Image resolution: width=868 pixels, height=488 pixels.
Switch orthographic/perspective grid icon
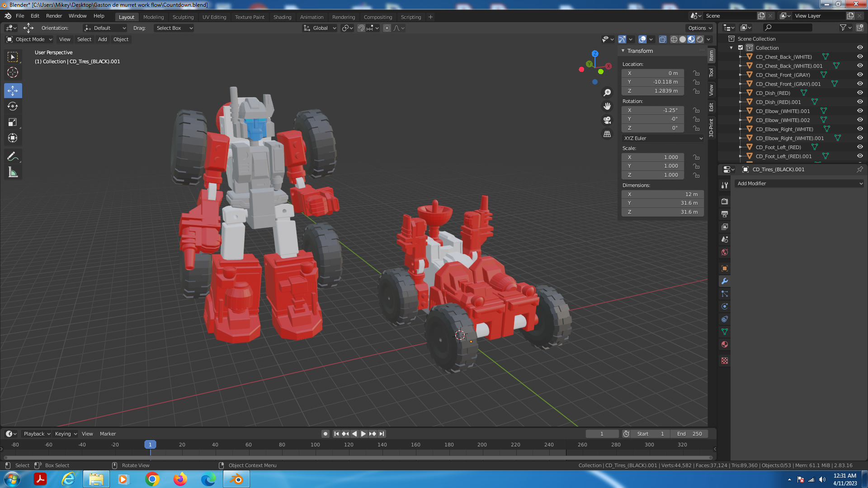click(x=607, y=134)
